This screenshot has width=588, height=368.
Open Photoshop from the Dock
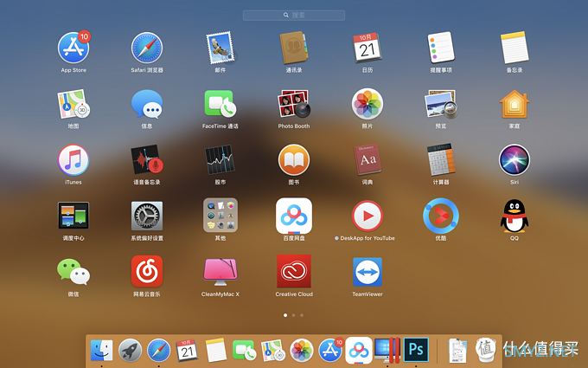point(416,351)
